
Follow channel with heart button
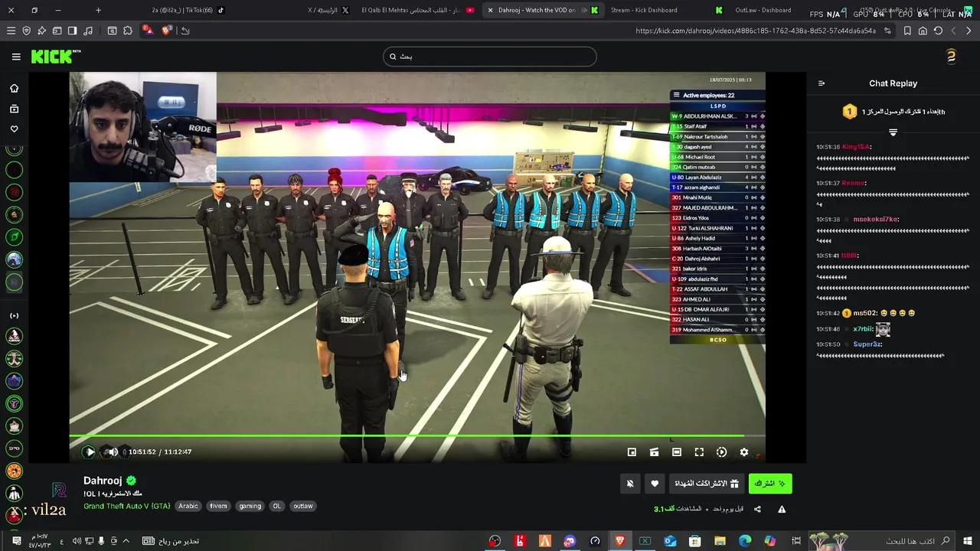(655, 484)
